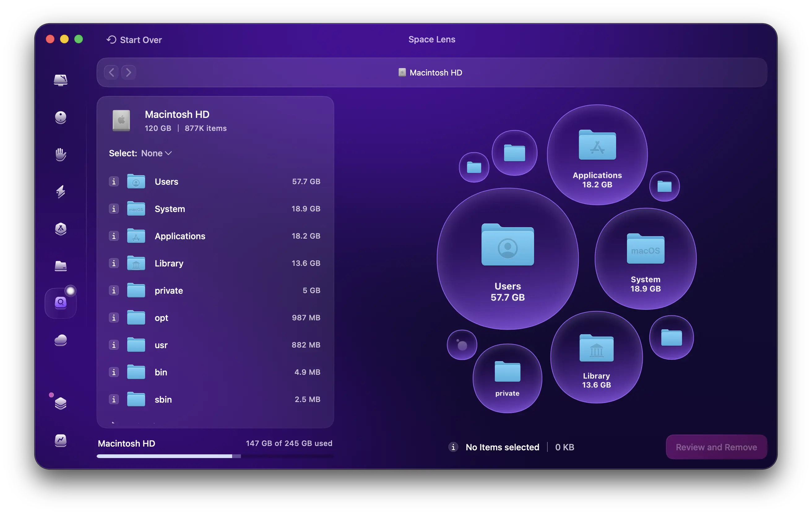Screen dimensions: 812x515
Task: Show info for the usr folder row
Action: point(114,345)
